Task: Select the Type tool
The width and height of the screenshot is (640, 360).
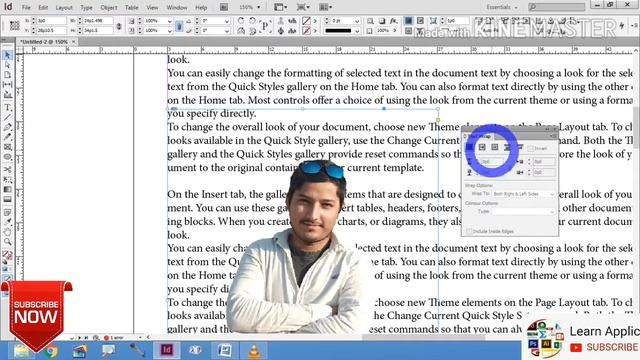Action: [x=7, y=108]
